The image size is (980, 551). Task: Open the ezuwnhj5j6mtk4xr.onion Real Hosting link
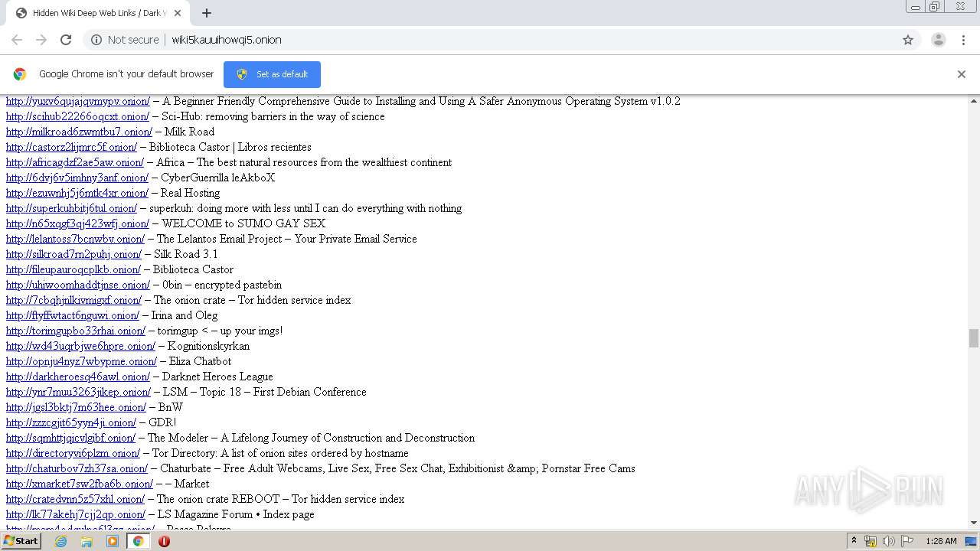(77, 193)
